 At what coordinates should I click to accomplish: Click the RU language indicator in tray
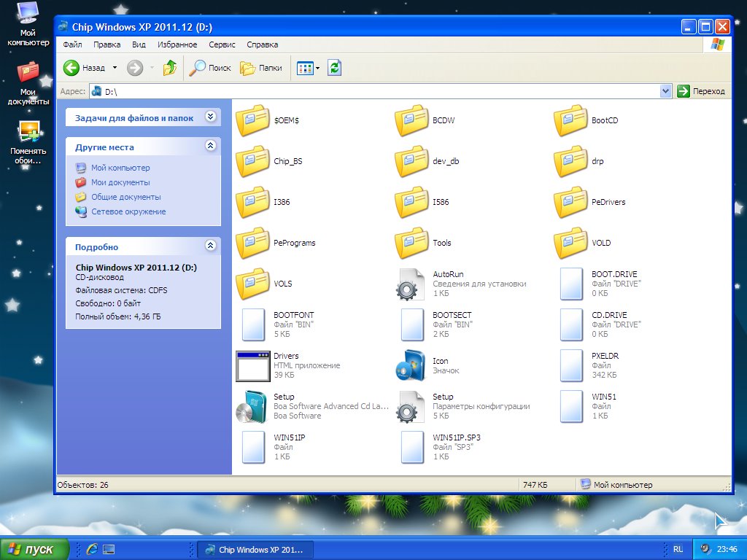click(678, 549)
